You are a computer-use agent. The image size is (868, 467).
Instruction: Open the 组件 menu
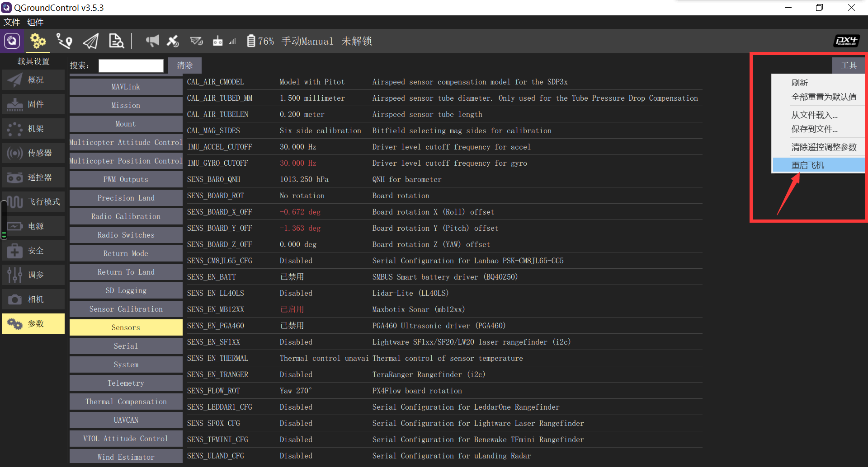coord(35,22)
